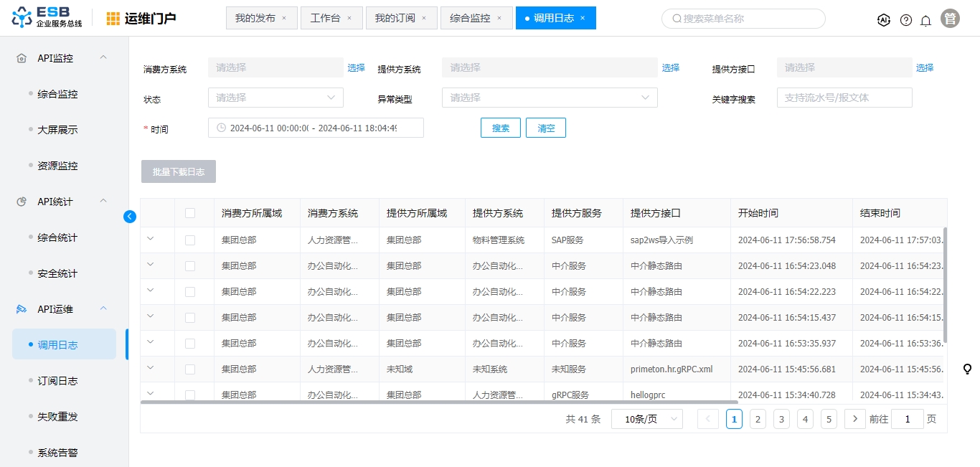Screen dimensions: 980x467
Task: Click the AI assistant icon in header
Action: point(884,20)
